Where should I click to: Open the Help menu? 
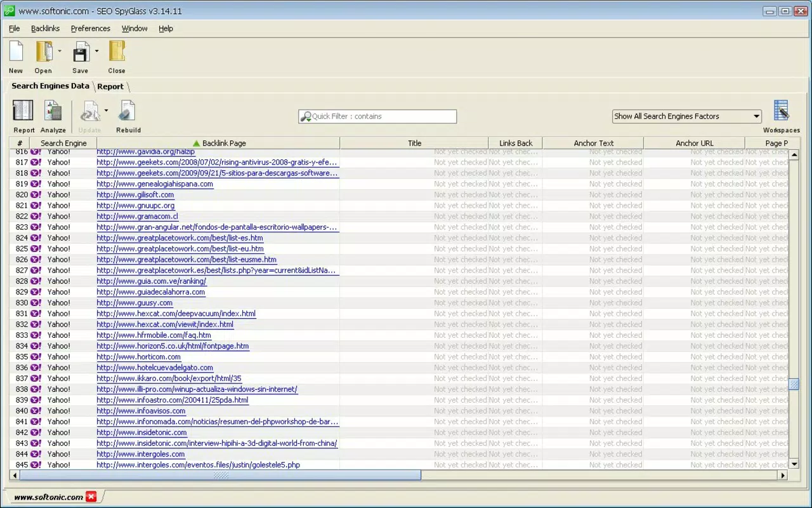pos(166,29)
